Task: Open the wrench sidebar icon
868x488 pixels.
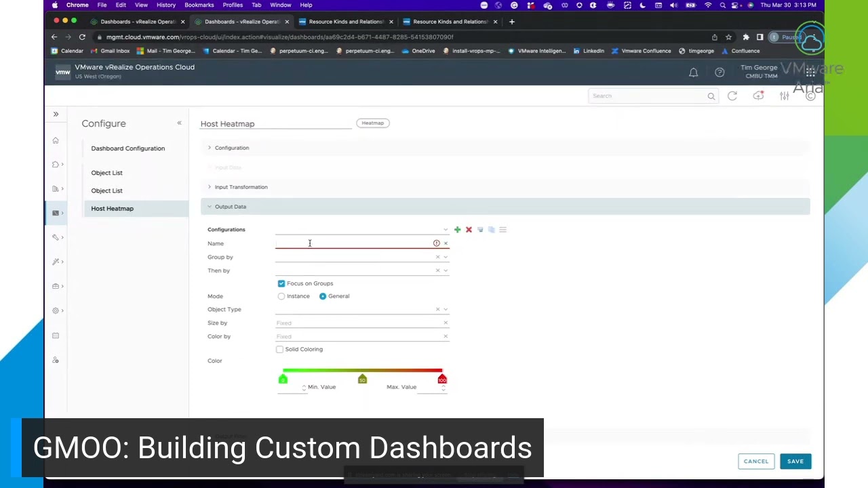Action: (x=56, y=237)
